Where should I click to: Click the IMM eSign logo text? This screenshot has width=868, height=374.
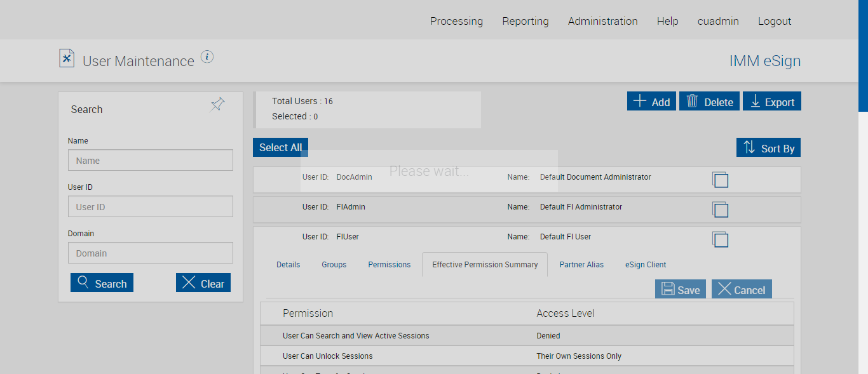[765, 61]
